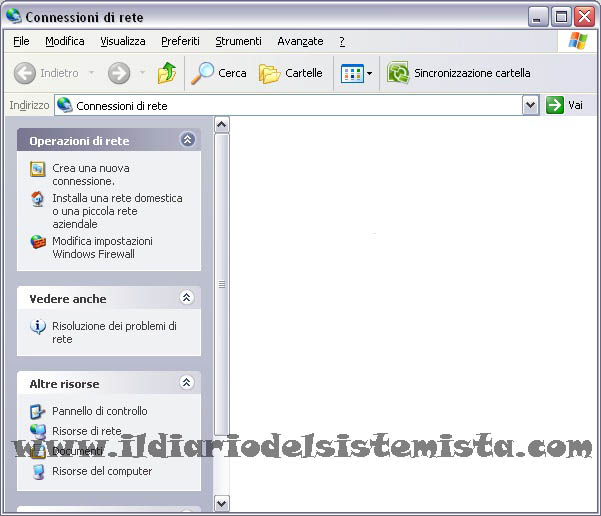Open the Modifica menu

click(x=65, y=41)
